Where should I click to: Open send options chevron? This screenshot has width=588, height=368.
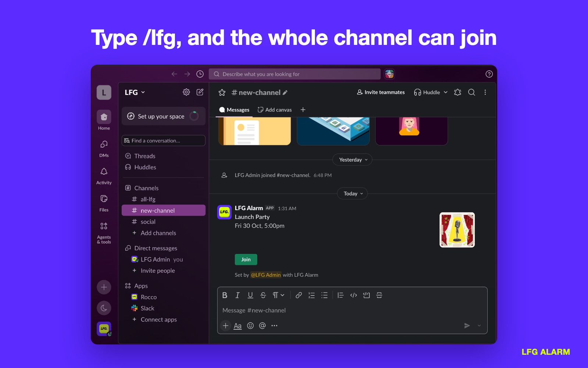pos(479,326)
